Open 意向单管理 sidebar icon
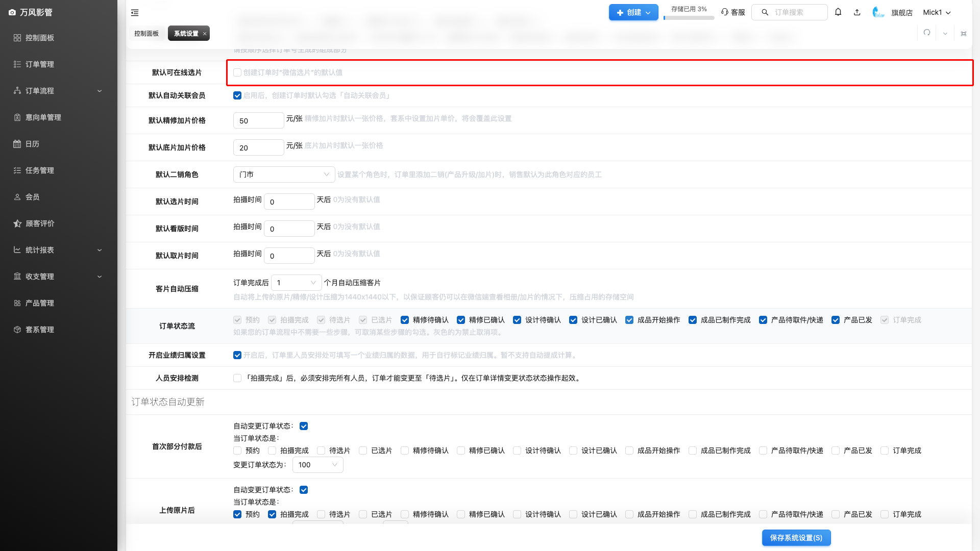This screenshot has width=980, height=551. (x=17, y=117)
